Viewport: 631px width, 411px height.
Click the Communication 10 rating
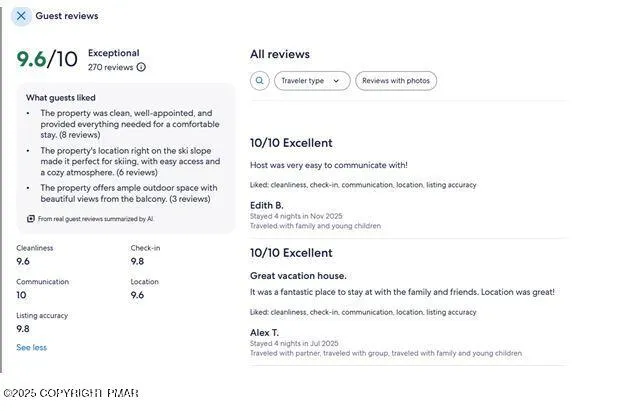pos(21,295)
